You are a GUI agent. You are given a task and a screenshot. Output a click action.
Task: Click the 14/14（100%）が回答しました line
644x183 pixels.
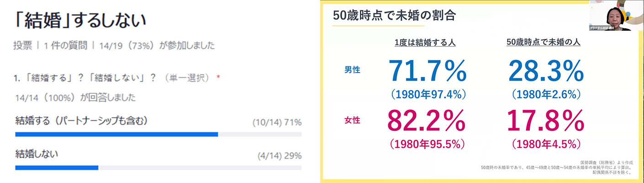click(75, 97)
